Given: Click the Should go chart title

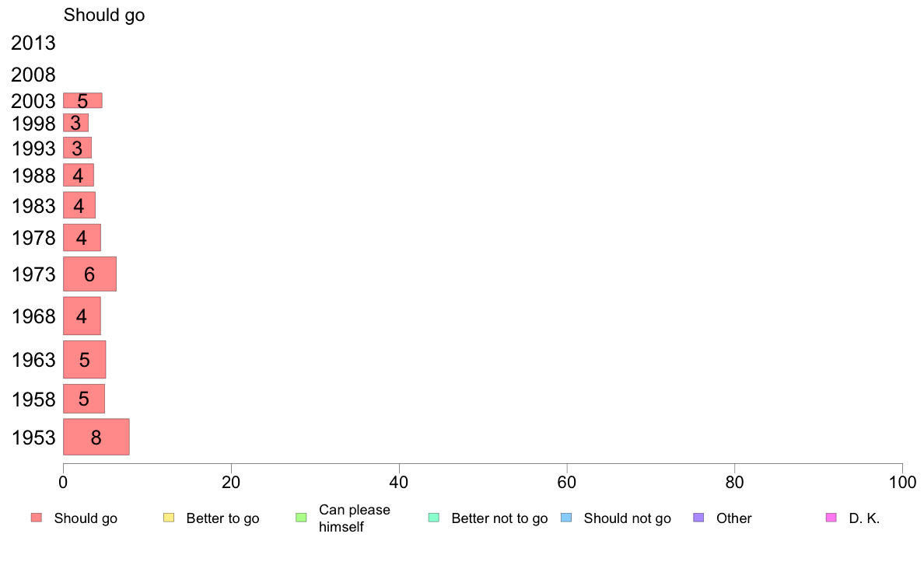Looking at the screenshot, I should point(104,15).
